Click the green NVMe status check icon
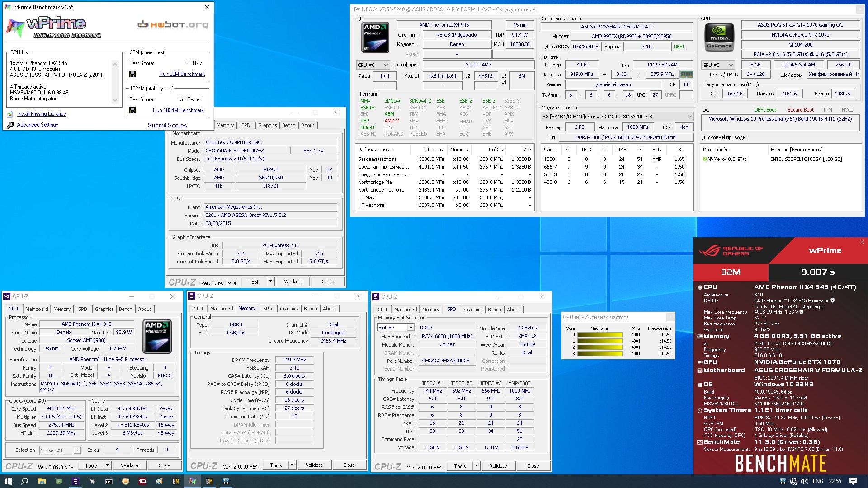 [x=705, y=159]
